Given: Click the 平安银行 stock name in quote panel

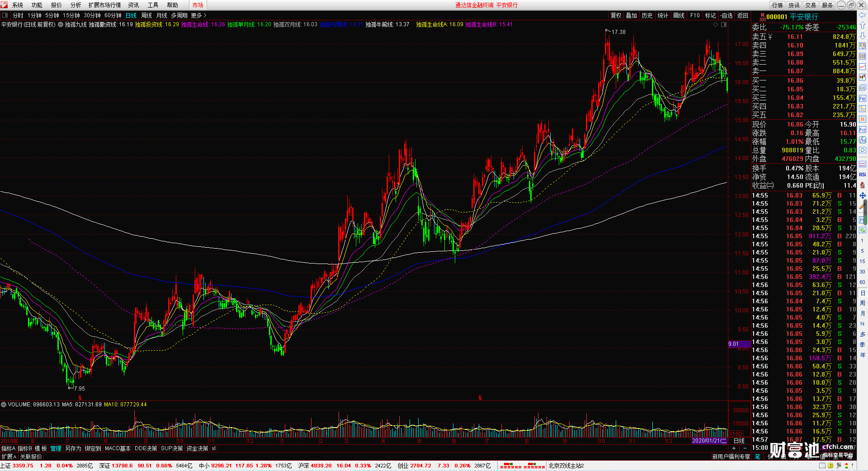Looking at the screenshot, I should (804, 17).
